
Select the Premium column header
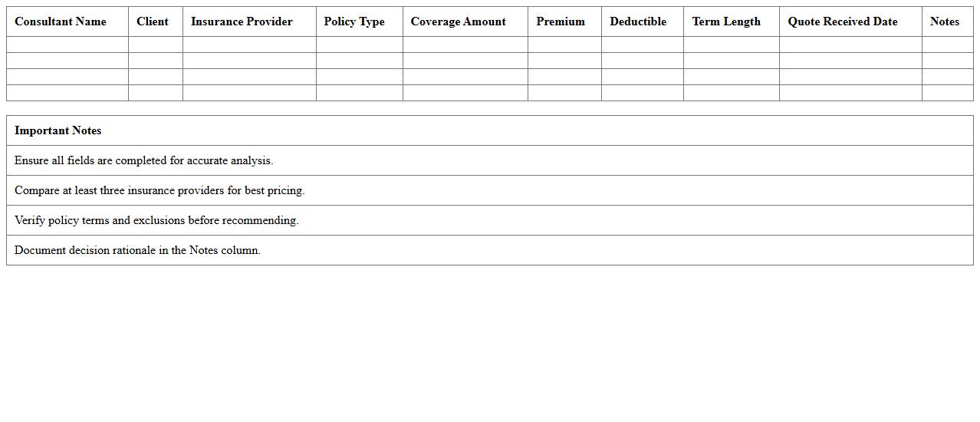tap(565, 21)
